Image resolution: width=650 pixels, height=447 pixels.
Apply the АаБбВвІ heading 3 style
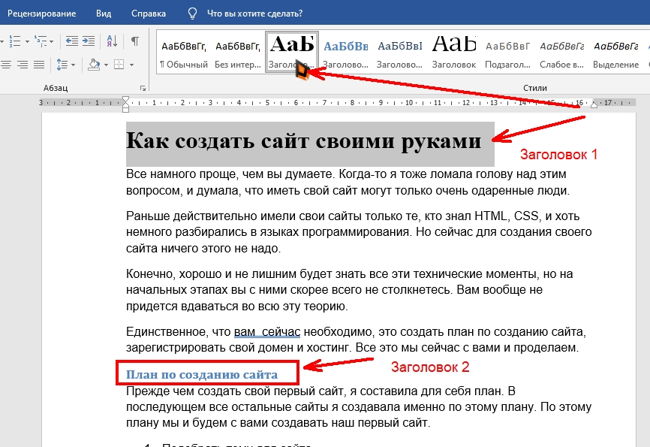click(x=400, y=53)
